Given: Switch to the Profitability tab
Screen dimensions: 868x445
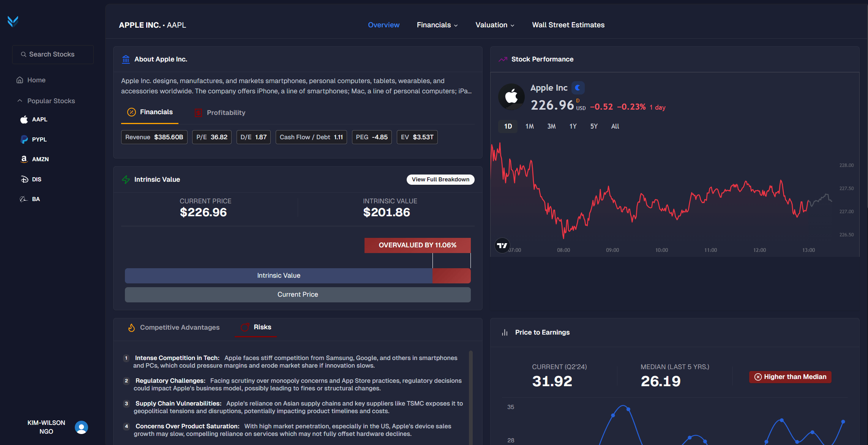Looking at the screenshot, I should point(220,113).
